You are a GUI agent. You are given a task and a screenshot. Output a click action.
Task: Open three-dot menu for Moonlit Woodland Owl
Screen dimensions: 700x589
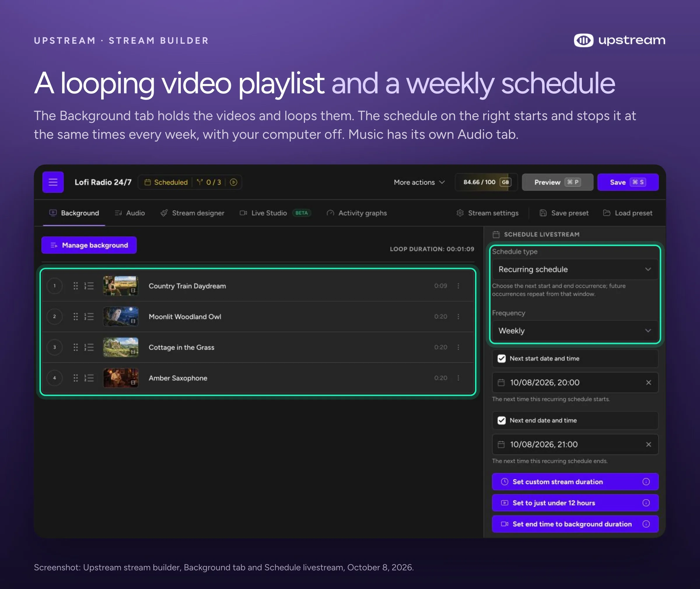pos(458,317)
